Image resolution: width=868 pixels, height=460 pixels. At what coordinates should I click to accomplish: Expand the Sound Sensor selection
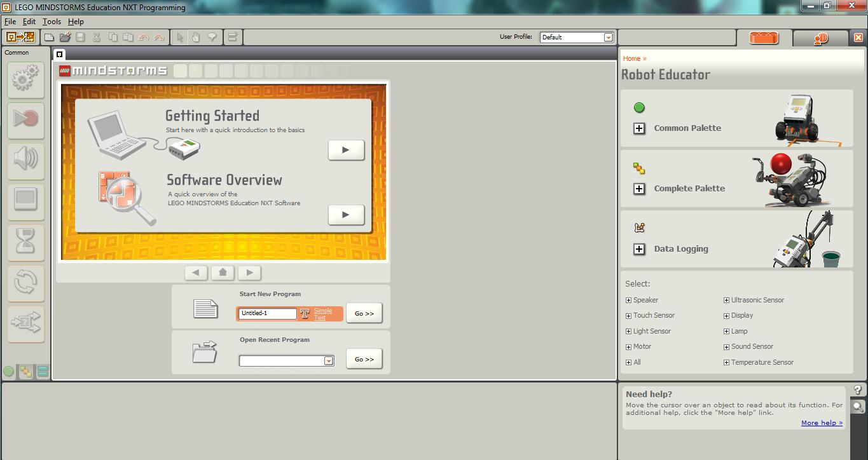(x=726, y=346)
